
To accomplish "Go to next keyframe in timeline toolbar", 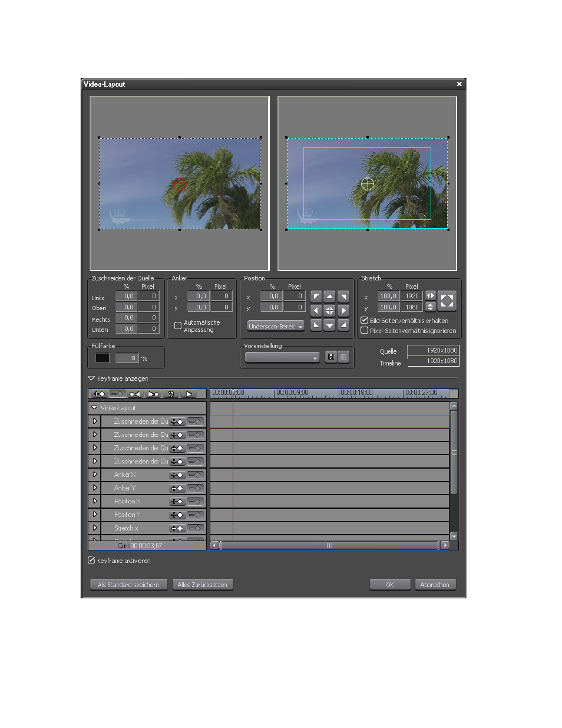I will click(x=153, y=394).
